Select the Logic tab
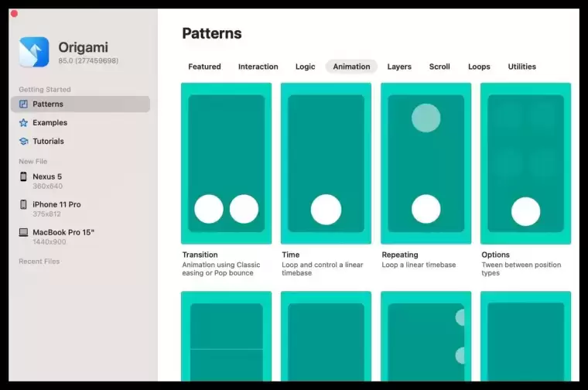Image resolution: width=588 pixels, height=390 pixels. pos(305,67)
